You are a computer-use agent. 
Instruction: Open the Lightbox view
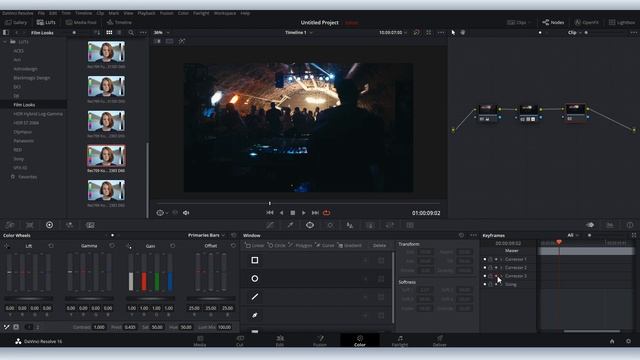click(622, 22)
